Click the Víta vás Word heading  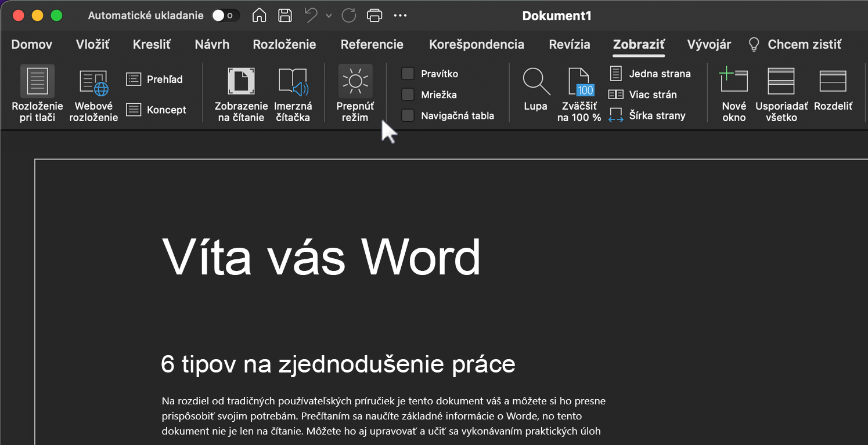point(322,257)
